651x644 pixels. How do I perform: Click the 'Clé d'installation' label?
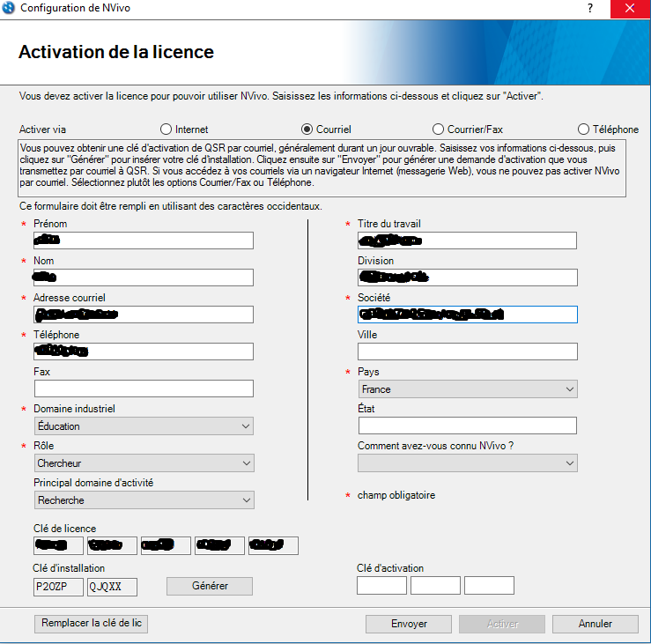click(69, 568)
